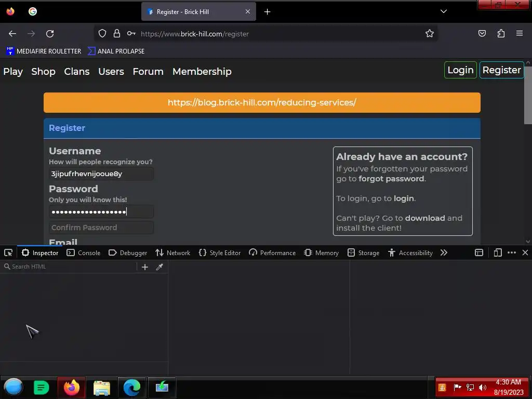Click the Register button in navbar
Screen dimensions: 532x399
click(x=501, y=70)
